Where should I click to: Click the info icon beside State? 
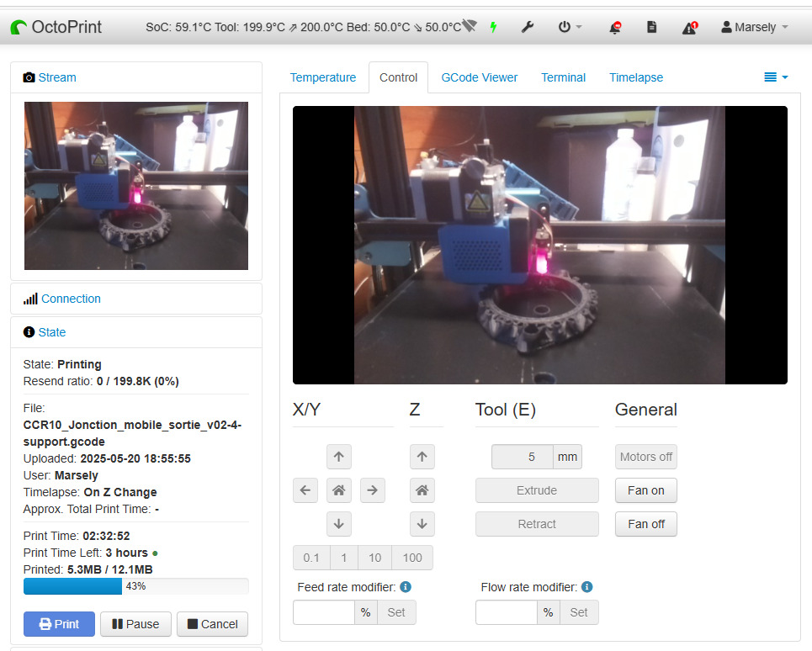29,332
